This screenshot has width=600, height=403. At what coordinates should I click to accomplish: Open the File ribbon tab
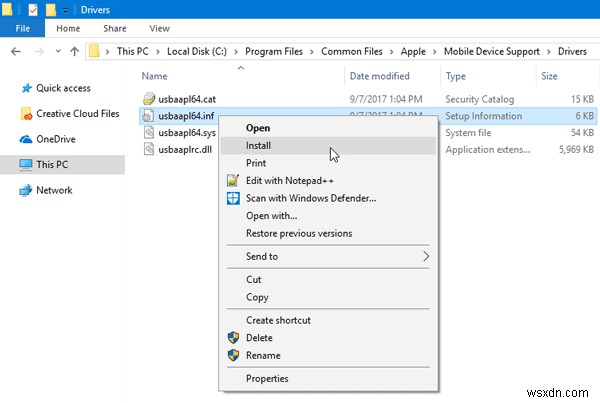pyautogui.click(x=20, y=29)
